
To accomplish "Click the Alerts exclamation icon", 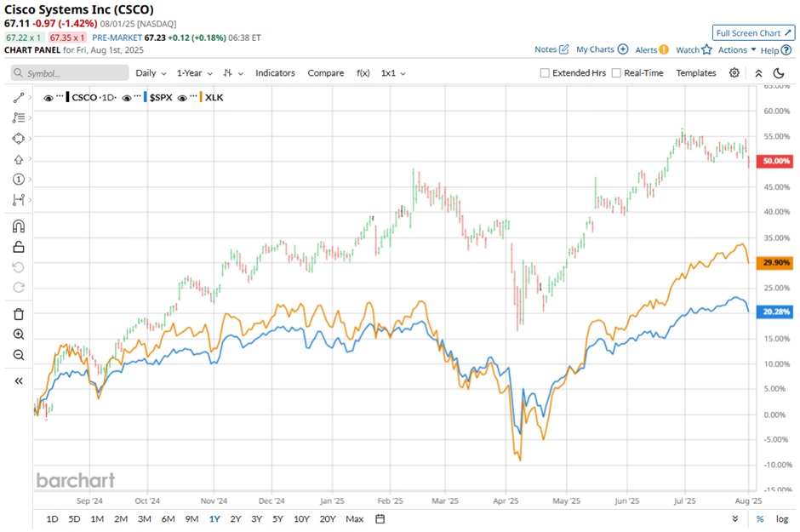I will pyautogui.click(x=663, y=49).
